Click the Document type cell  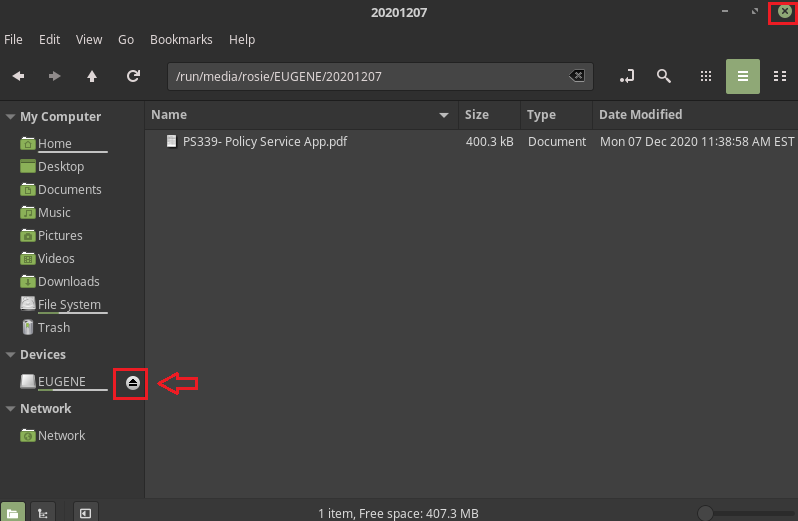[557, 141]
